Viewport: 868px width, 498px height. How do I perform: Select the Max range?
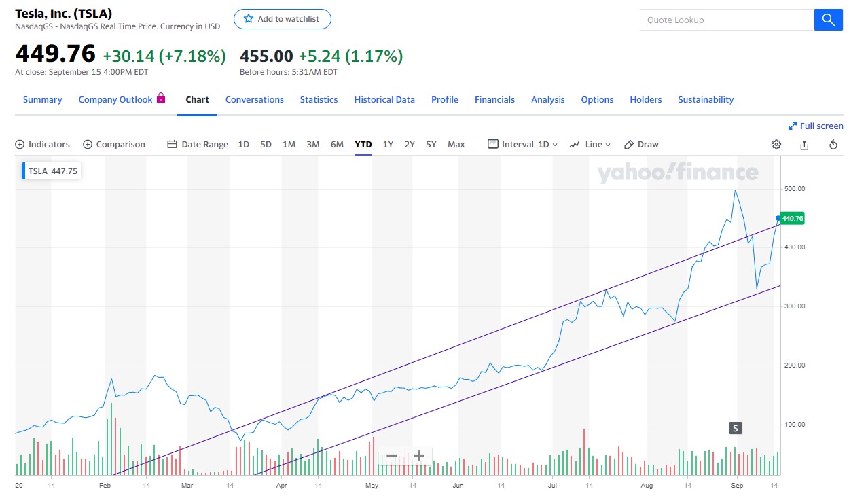[456, 145]
